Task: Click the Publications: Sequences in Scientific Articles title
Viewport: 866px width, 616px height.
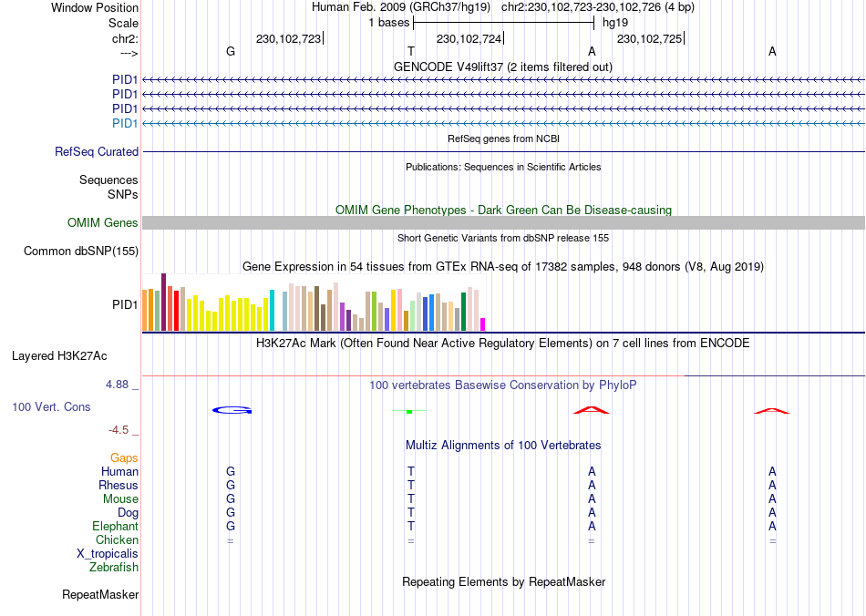Action: (503, 167)
